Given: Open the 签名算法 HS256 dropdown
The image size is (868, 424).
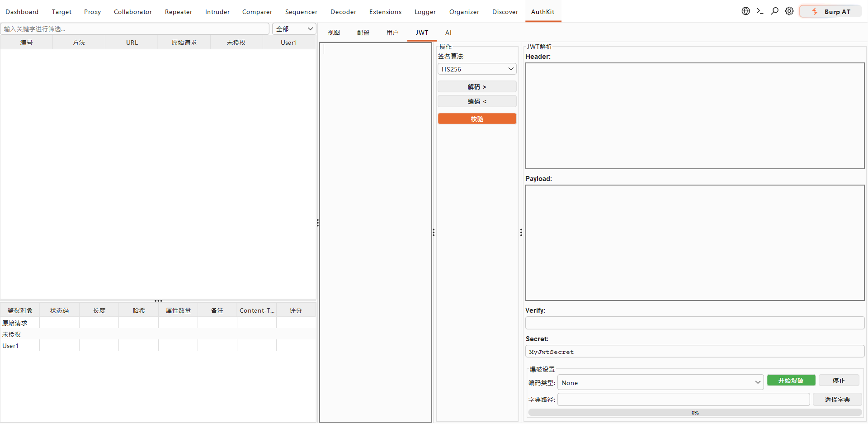Looking at the screenshot, I should pyautogui.click(x=477, y=69).
